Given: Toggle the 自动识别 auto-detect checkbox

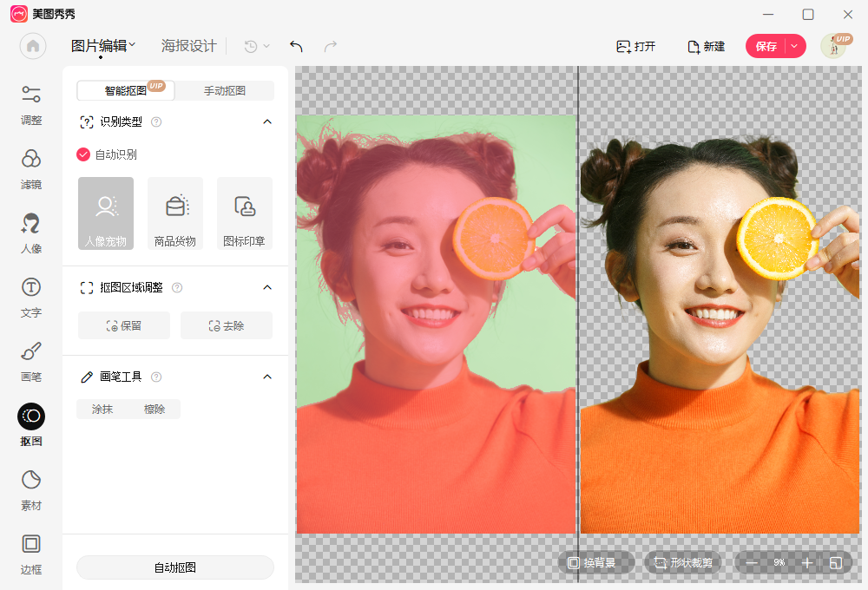Looking at the screenshot, I should [x=83, y=154].
